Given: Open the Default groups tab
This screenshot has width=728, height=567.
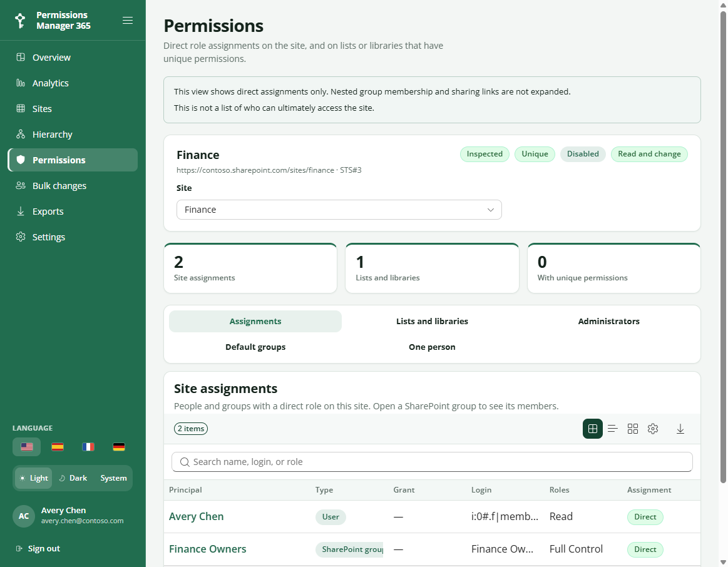Looking at the screenshot, I should point(255,347).
